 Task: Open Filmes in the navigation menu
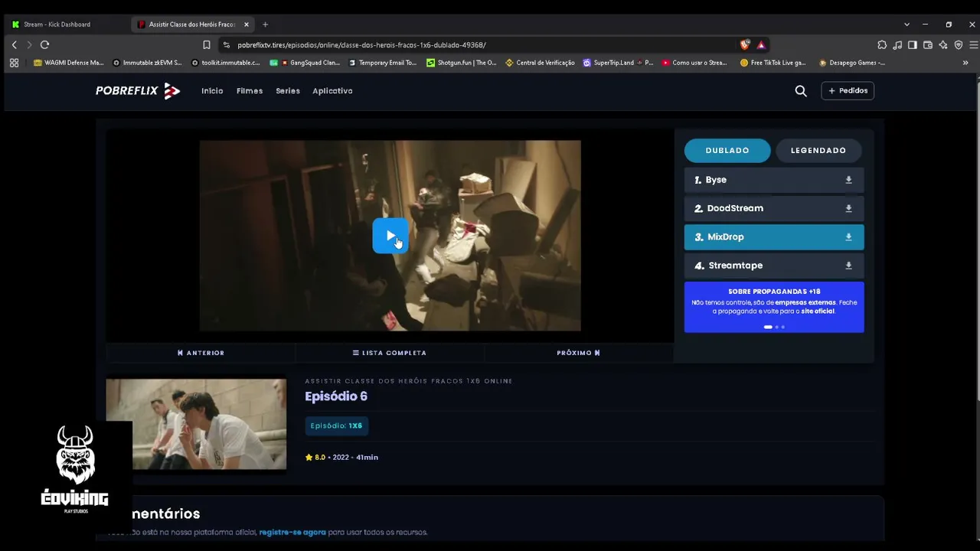click(x=250, y=91)
